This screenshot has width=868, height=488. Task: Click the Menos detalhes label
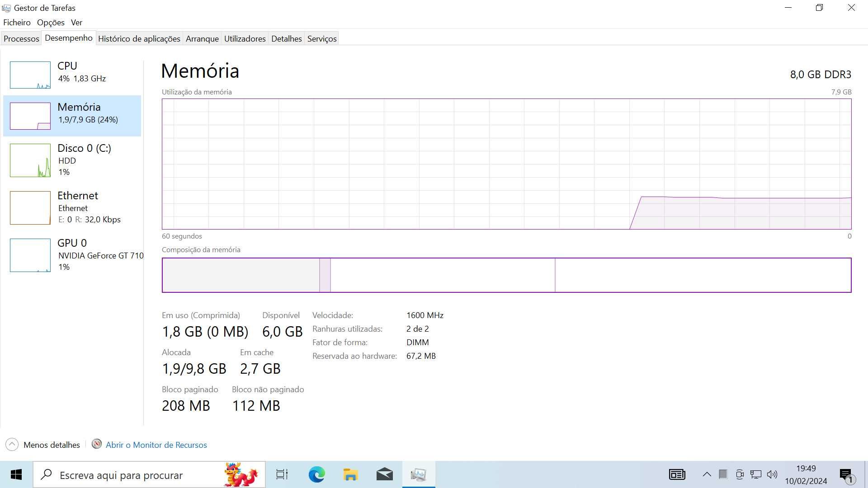point(52,445)
